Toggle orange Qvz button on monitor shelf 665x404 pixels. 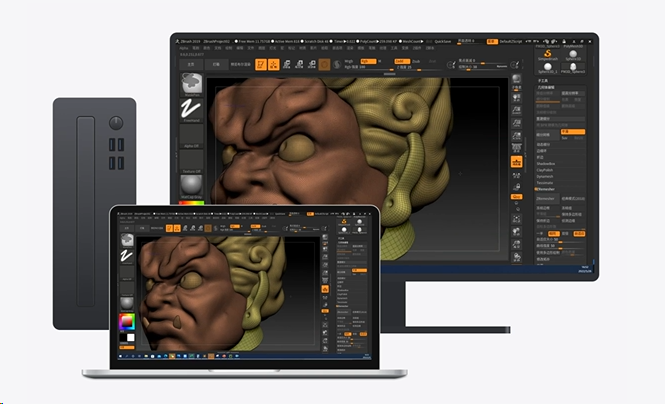[516, 197]
